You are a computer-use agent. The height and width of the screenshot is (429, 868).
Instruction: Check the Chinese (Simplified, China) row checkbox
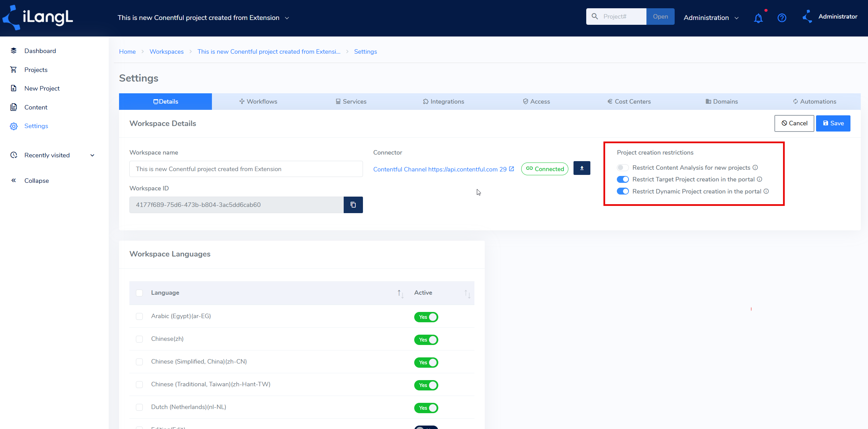click(139, 362)
